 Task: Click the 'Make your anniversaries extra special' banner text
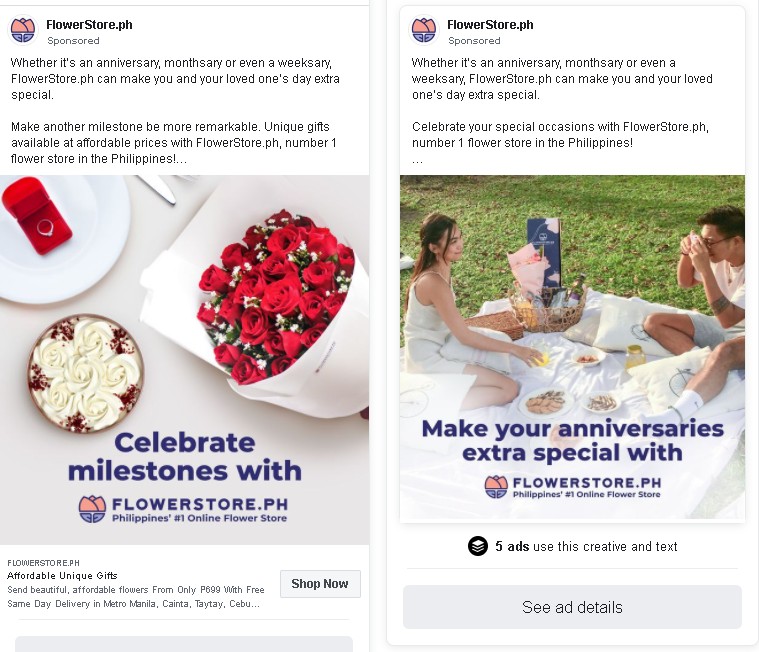[573, 440]
